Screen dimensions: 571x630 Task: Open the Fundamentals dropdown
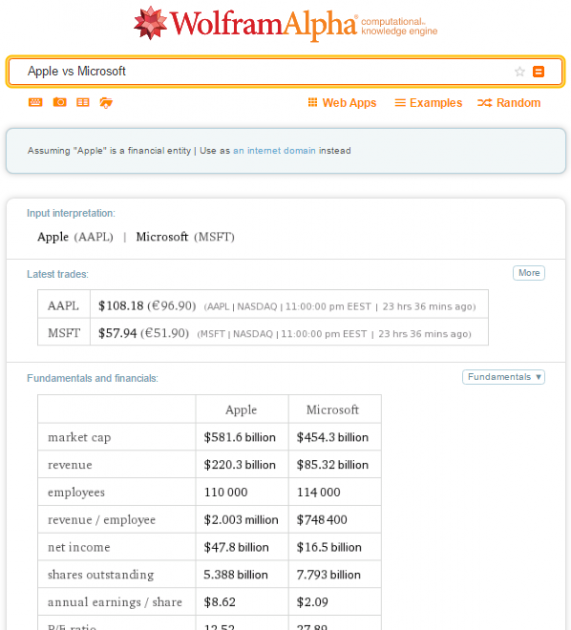tap(503, 377)
